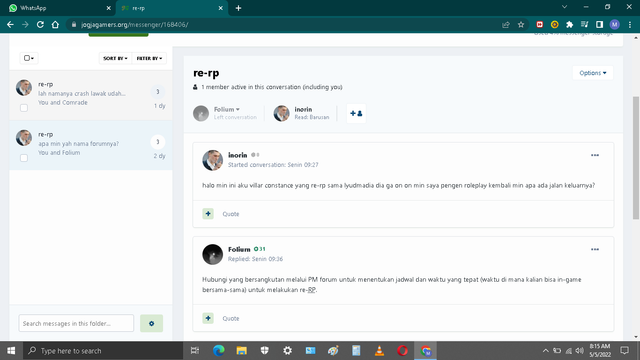
Task: Click Quote under inorin's message
Action: point(231,214)
